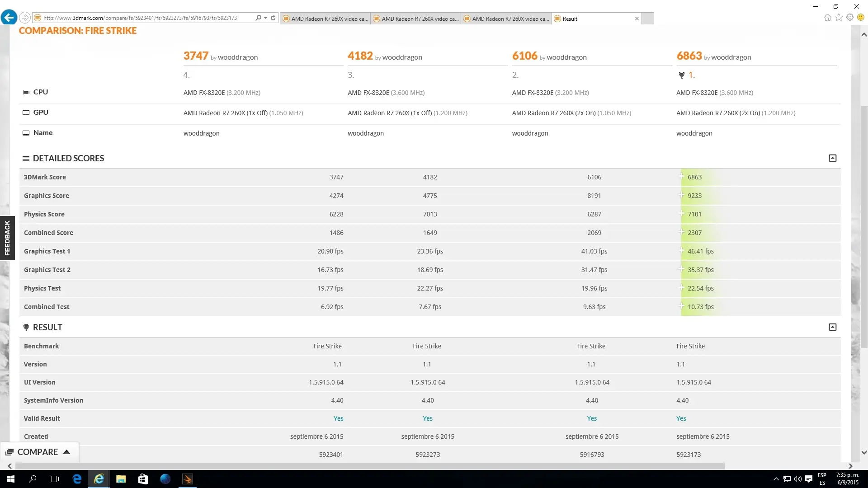Click the Combined Test row label
This screenshot has width=868, height=488.
click(47, 307)
